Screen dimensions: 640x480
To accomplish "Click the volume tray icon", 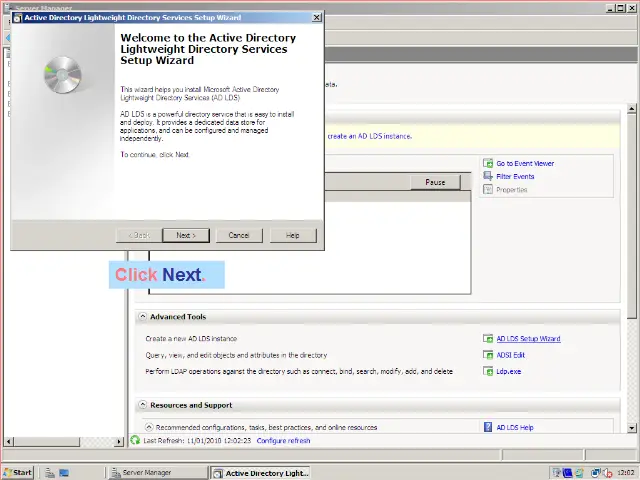I will pos(607,473).
